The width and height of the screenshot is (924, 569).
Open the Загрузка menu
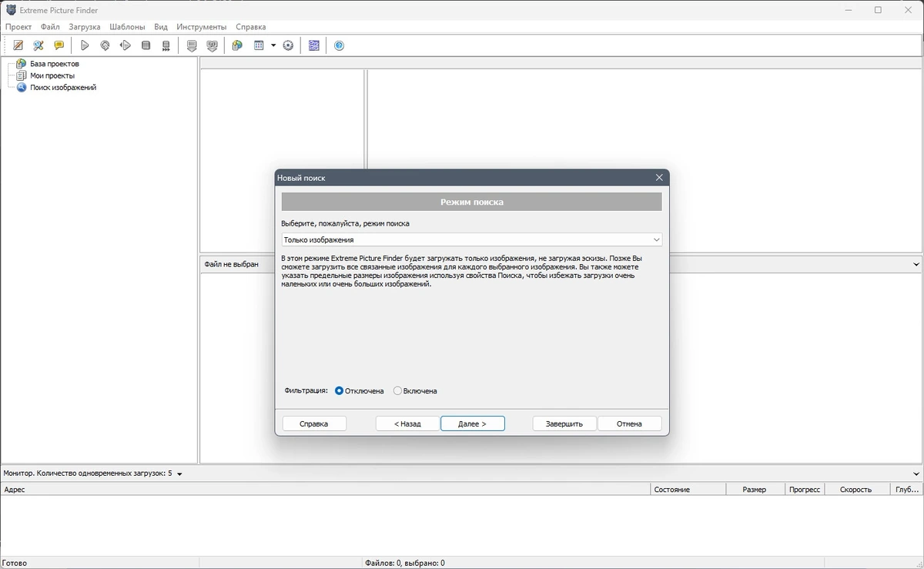pyautogui.click(x=85, y=26)
